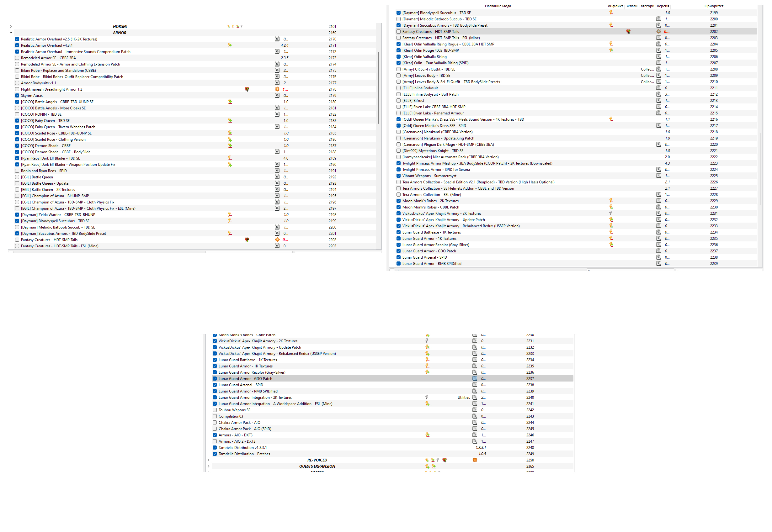This screenshot has height=532, width=772.
Task: Click heart flag icon on RE-VOICED separator
Action: coord(444,460)
